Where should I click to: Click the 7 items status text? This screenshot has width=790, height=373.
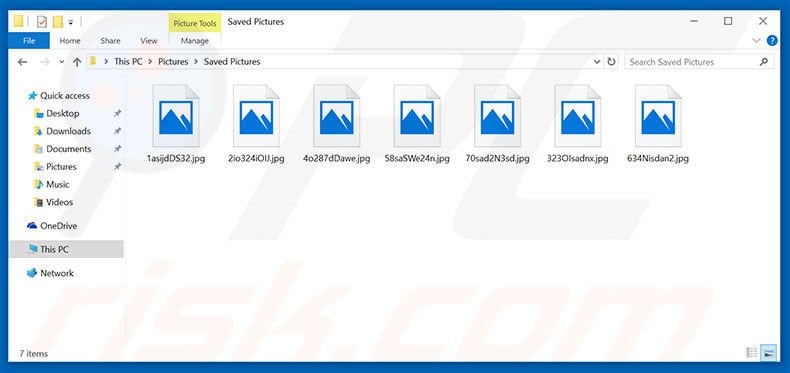[x=33, y=353]
